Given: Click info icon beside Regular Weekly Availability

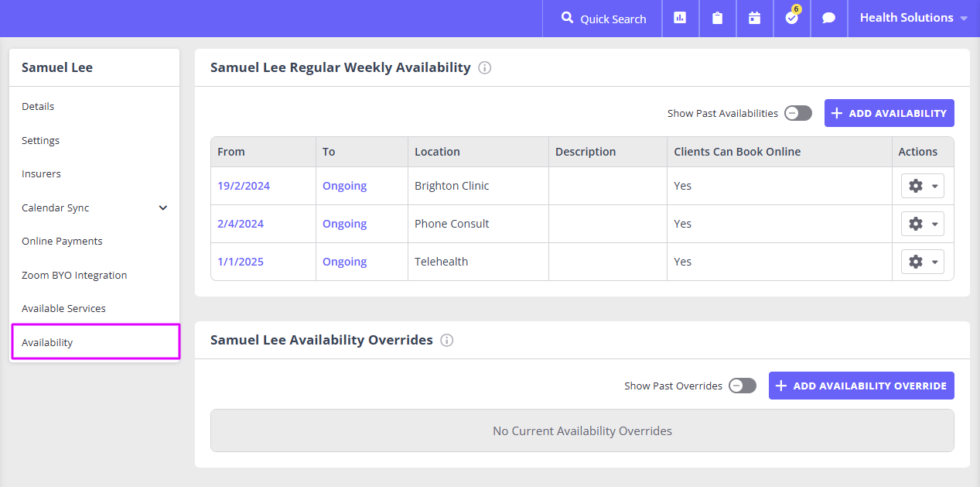Looking at the screenshot, I should [485, 68].
